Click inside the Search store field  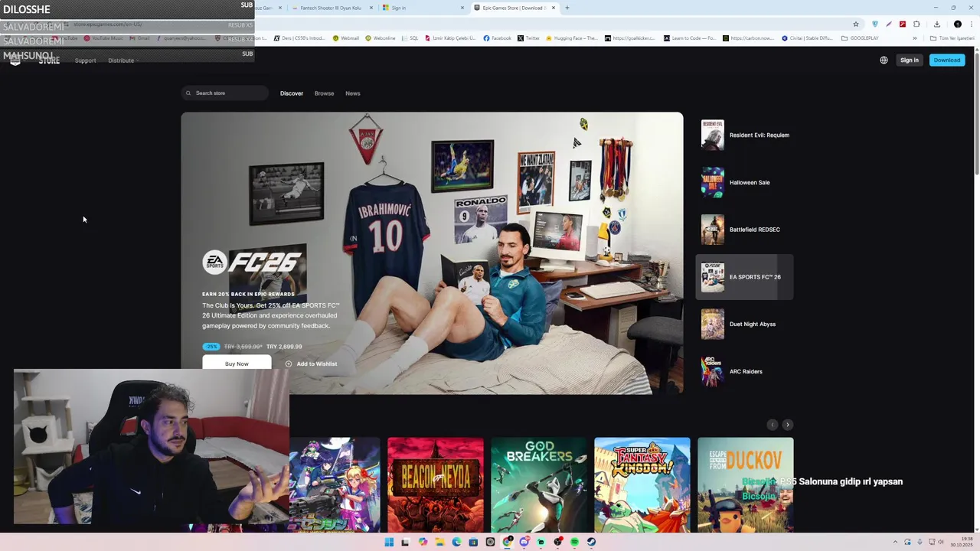pos(225,93)
